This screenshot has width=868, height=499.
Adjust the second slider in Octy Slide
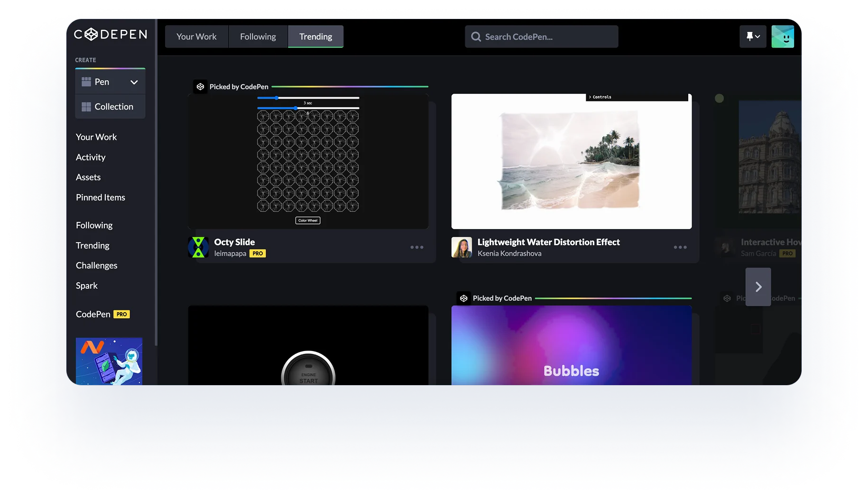pos(308,108)
